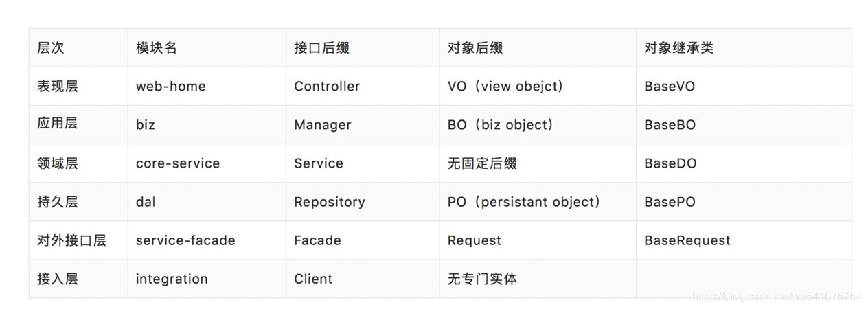Viewport: 868px width, 309px height.
Task: Select the integration module cell
Action: click(x=207, y=279)
